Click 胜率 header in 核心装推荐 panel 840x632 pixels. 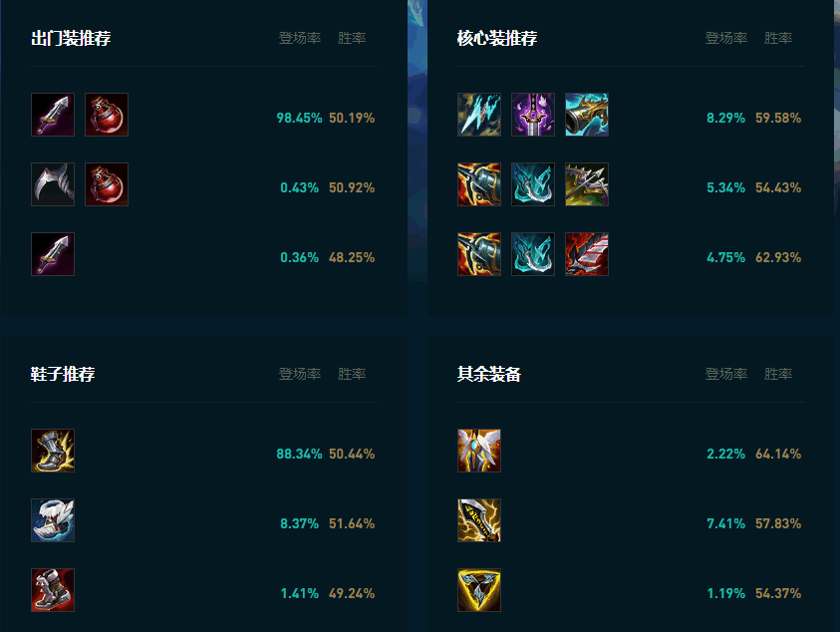point(778,38)
